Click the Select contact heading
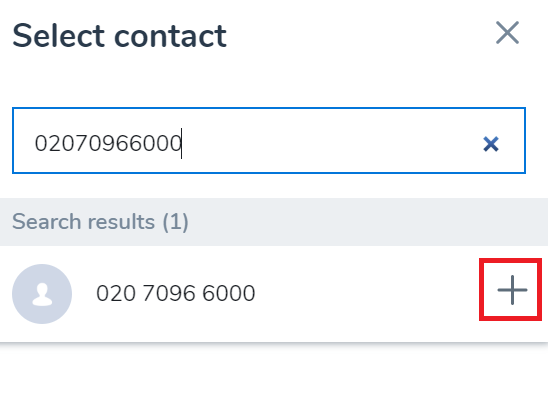The height and width of the screenshot is (401, 548). (120, 36)
